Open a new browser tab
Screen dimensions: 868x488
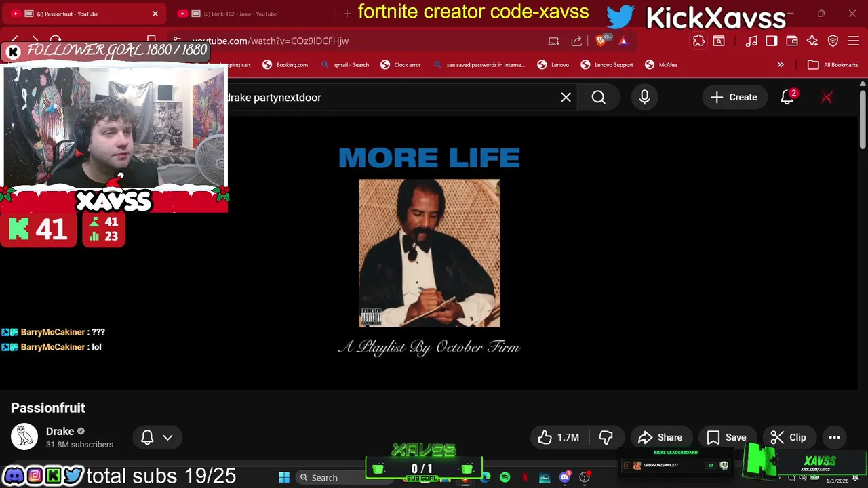coord(347,14)
